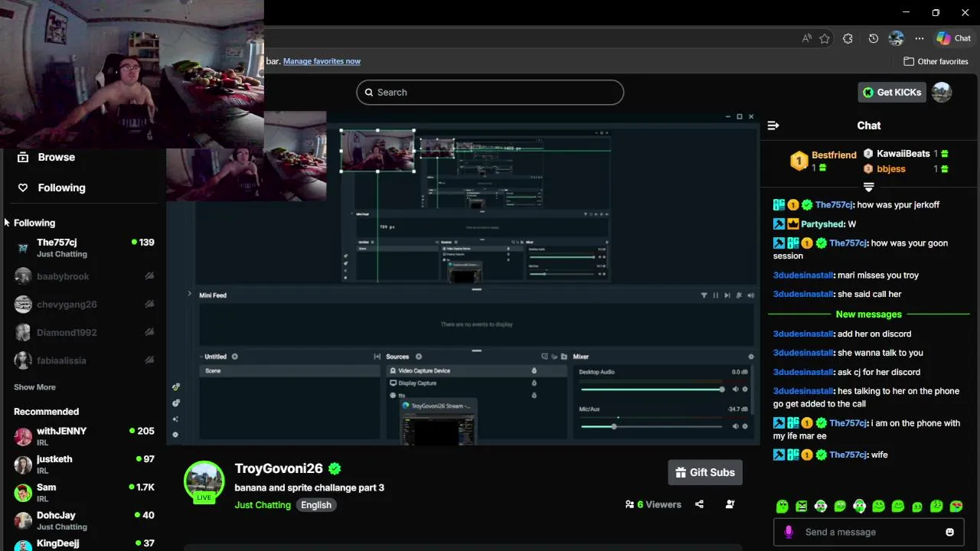Open the browser History icon
The image size is (980, 551).
pos(874,38)
